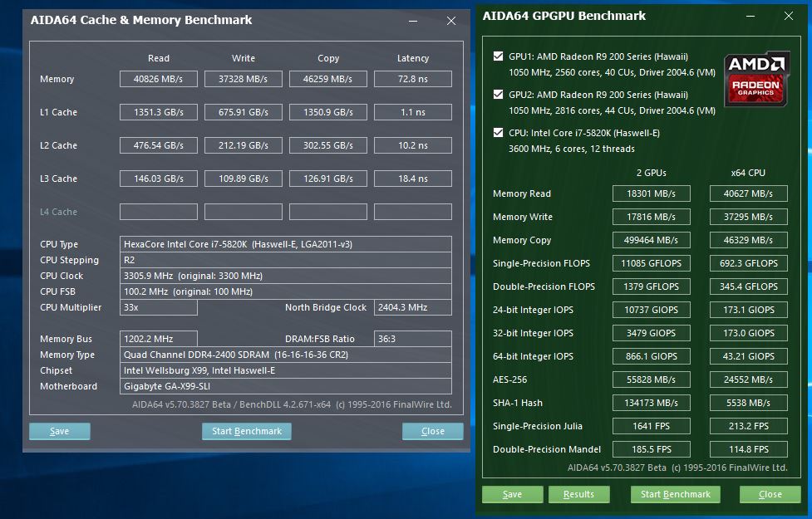Select 64-bit Integer IOPS 866.1 GIOPS value
This screenshot has height=519, width=812.
(651, 356)
